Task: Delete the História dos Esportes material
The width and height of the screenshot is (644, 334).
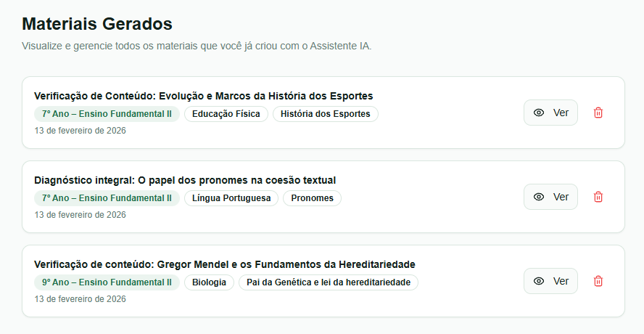Action: pos(598,113)
